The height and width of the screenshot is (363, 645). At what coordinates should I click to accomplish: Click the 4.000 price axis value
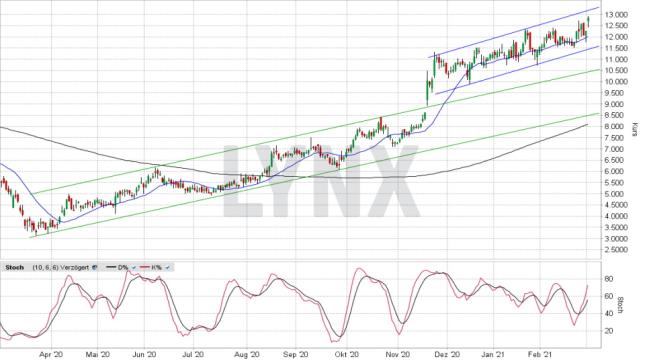pos(616,216)
